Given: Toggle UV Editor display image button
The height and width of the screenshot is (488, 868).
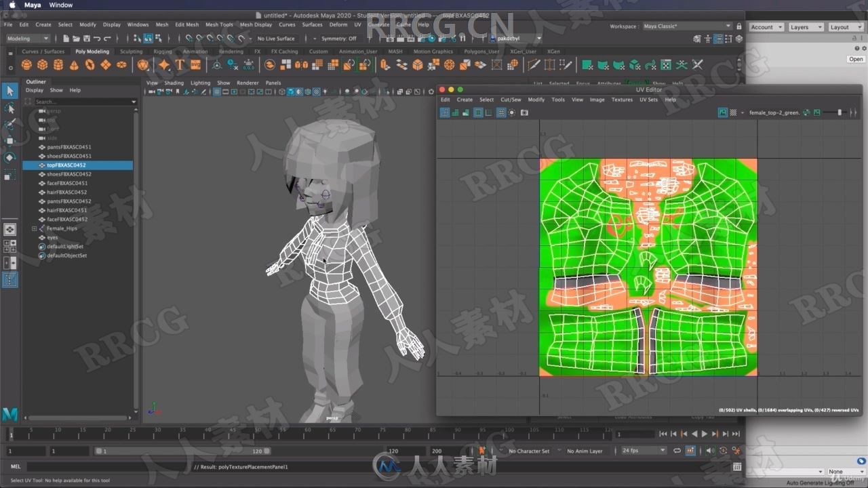Looking at the screenshot, I should point(723,113).
